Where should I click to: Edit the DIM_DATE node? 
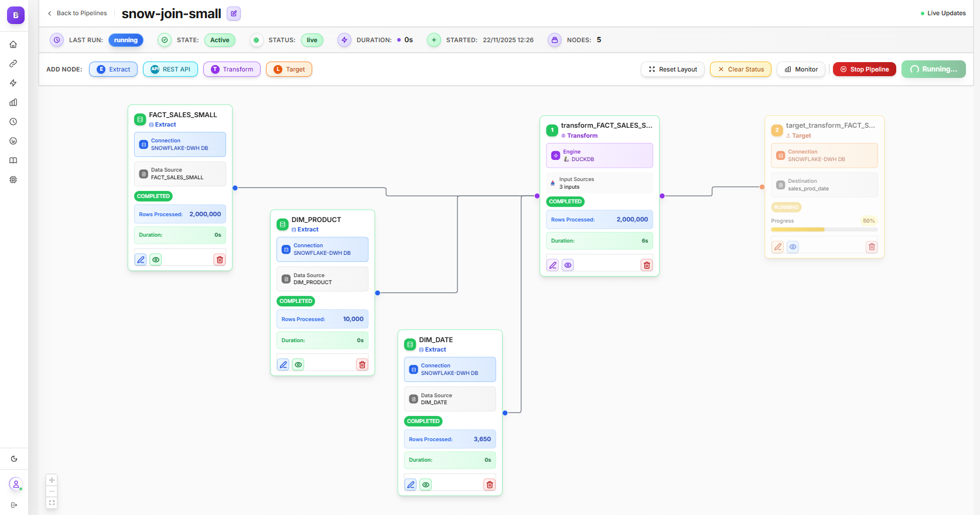[x=411, y=485]
